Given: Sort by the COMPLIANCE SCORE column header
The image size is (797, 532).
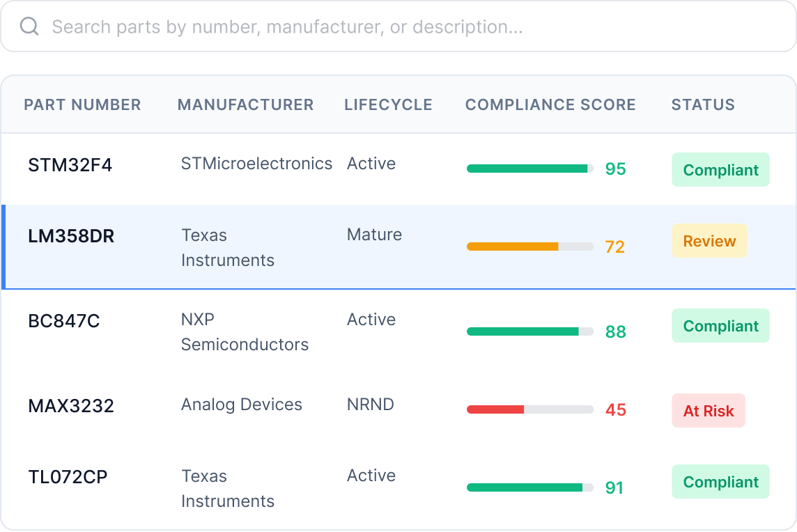Looking at the screenshot, I should (x=550, y=104).
